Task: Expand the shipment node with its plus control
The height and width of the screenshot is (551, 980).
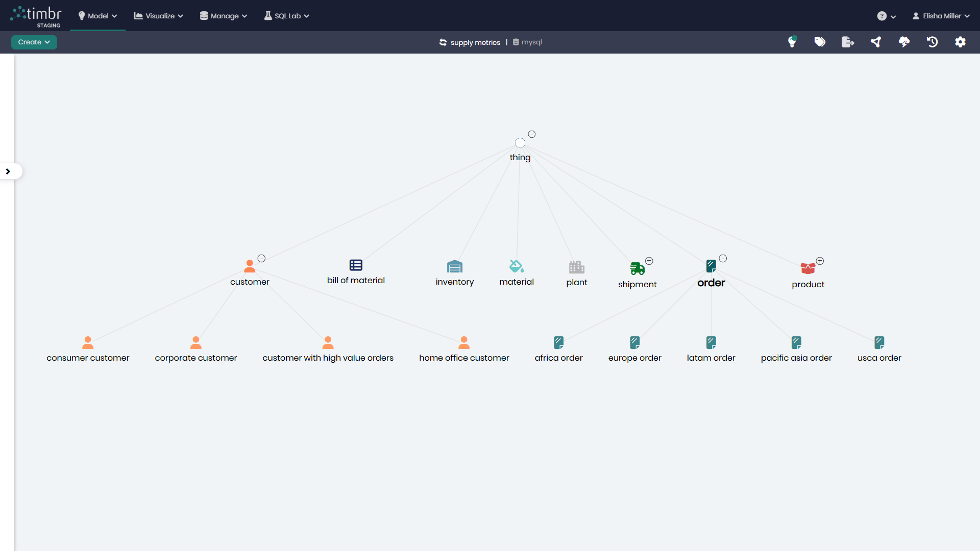Action: tap(650, 260)
